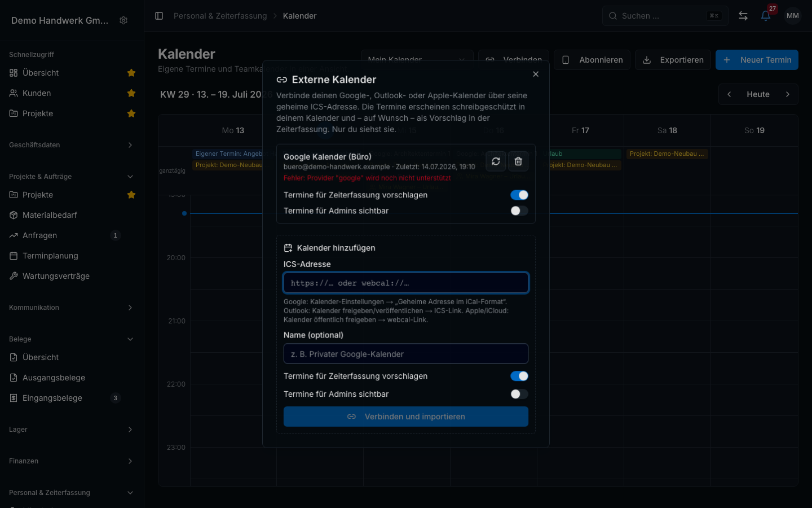Unstar Projekte under Projekte & Aufträge

click(x=131, y=195)
